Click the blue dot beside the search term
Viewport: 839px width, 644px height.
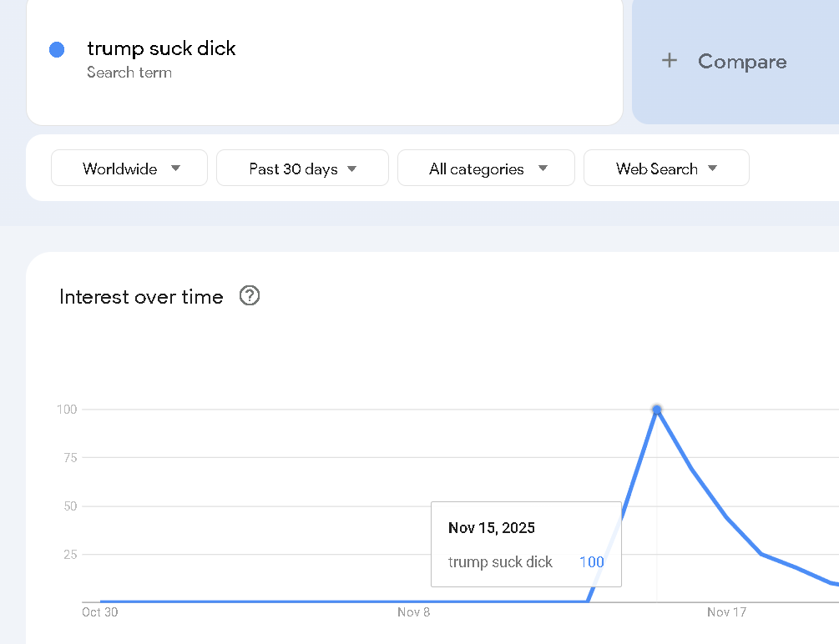coord(57,50)
